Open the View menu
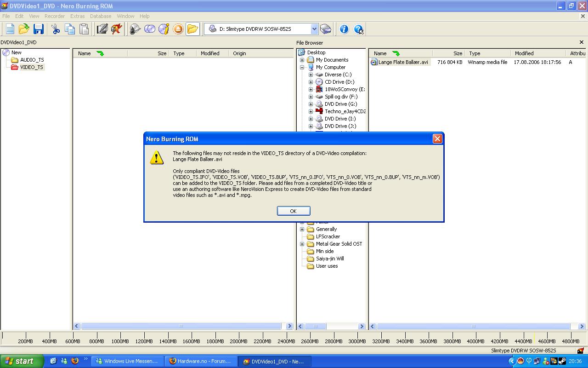This screenshot has height=368, width=588. (34, 16)
